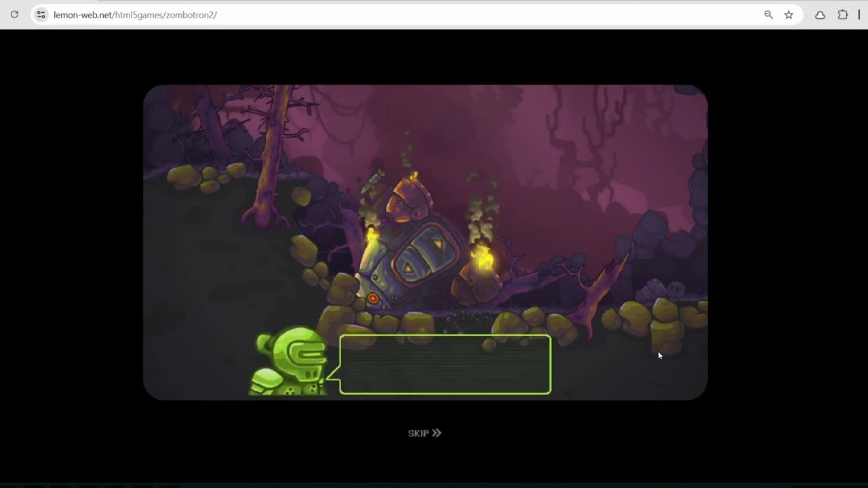The image size is (868, 488).
Task: Click the cloud-shaped toolbar icon
Action: point(820,14)
